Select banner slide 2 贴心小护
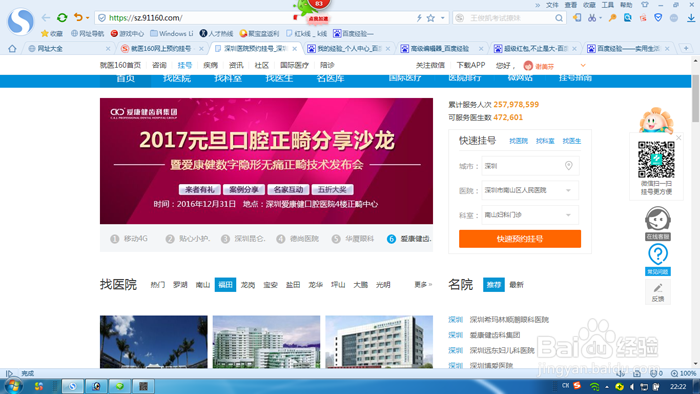Image resolution: width=700 pixels, height=394 pixels. [x=188, y=239]
